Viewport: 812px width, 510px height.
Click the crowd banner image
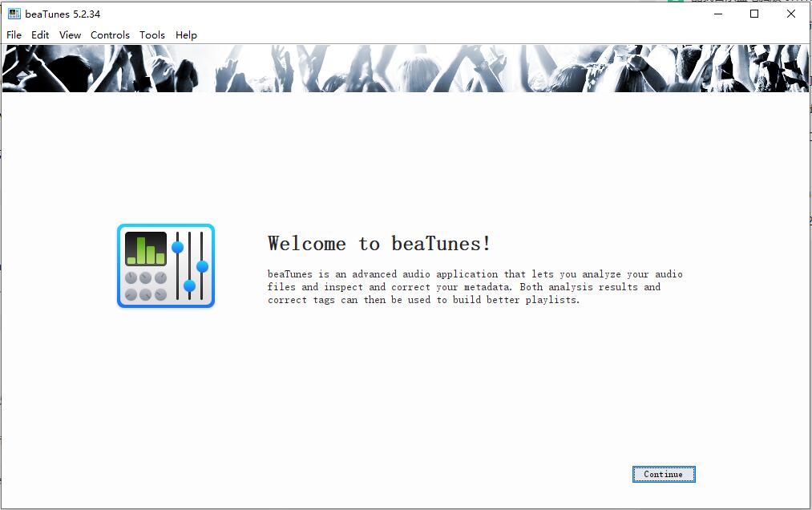[x=406, y=68]
